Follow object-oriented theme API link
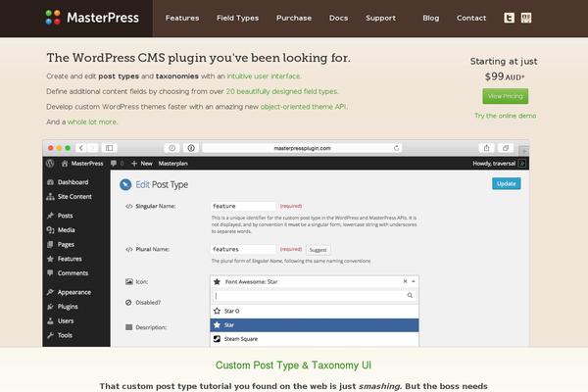This screenshot has width=588, height=392. (304, 107)
